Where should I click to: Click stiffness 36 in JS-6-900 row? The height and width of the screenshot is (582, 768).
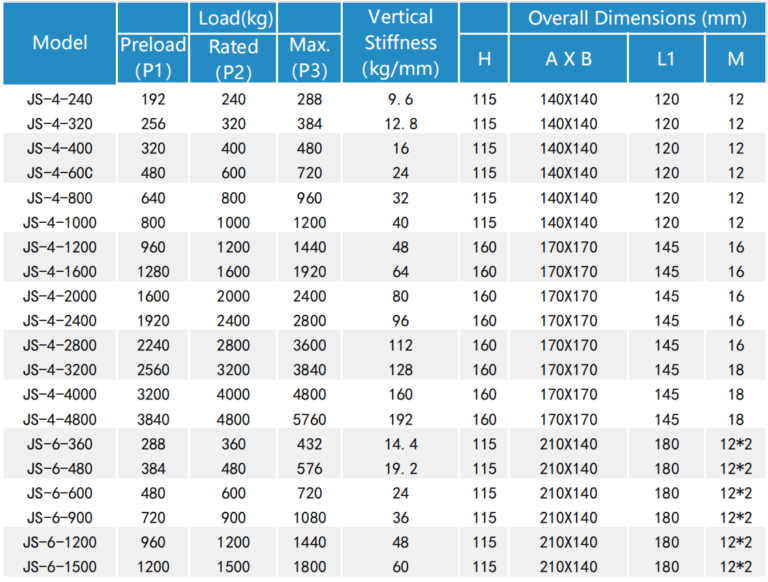(400, 518)
